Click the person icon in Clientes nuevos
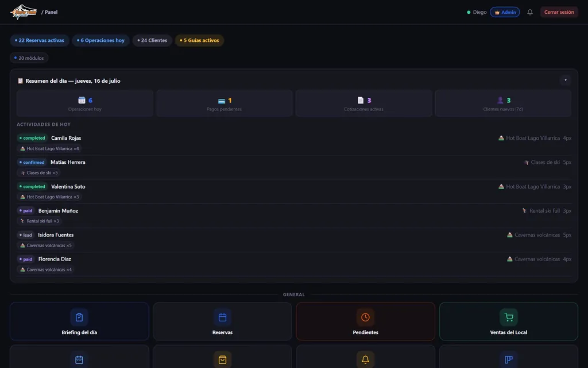The width and height of the screenshot is (588, 368). [x=500, y=100]
